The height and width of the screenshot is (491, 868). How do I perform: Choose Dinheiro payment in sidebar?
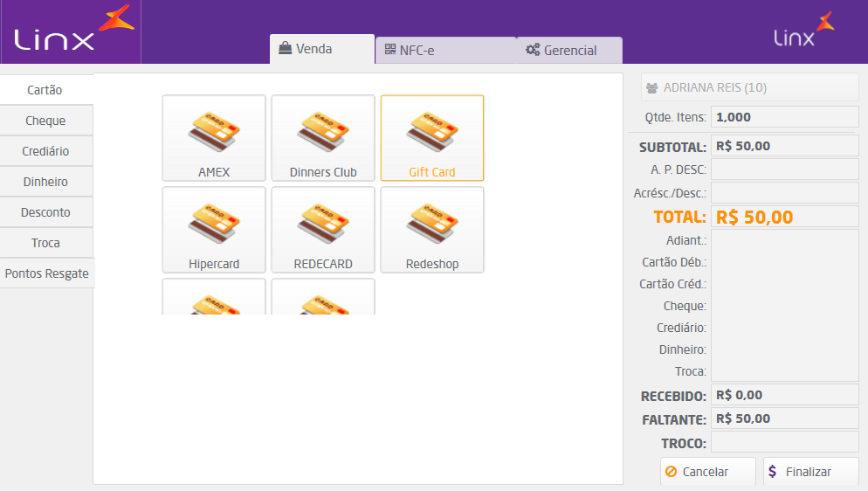pos(46,182)
